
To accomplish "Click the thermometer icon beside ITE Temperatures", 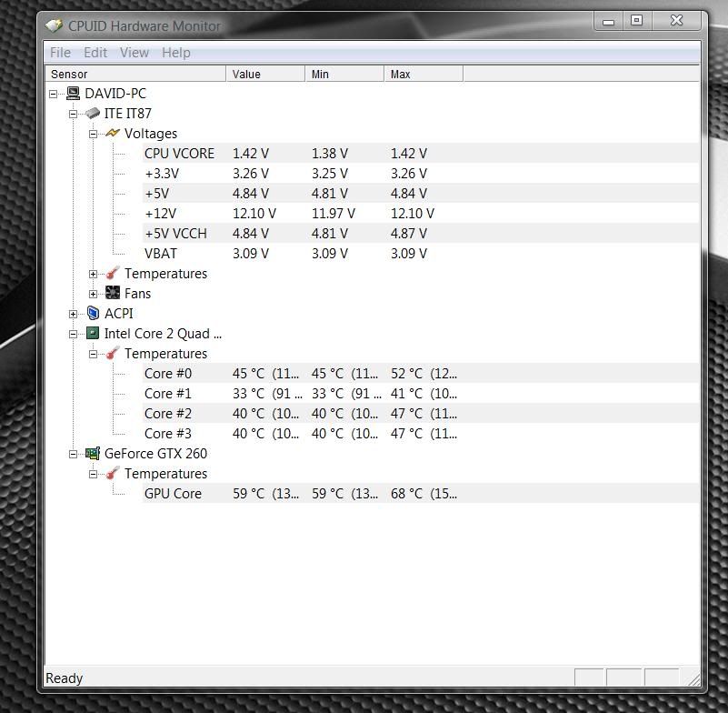I will click(113, 274).
